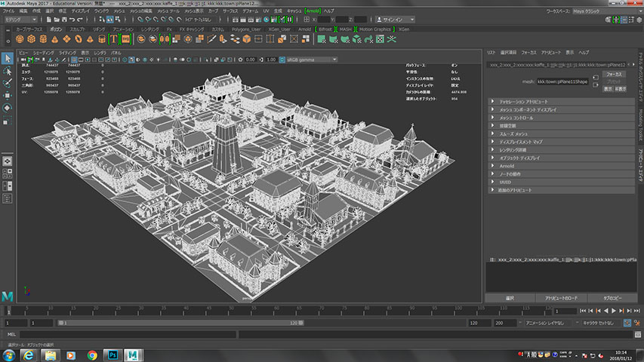The image size is (644, 362).
Task: Open the sRGB gamma color space dropdown
Action: coord(310,60)
